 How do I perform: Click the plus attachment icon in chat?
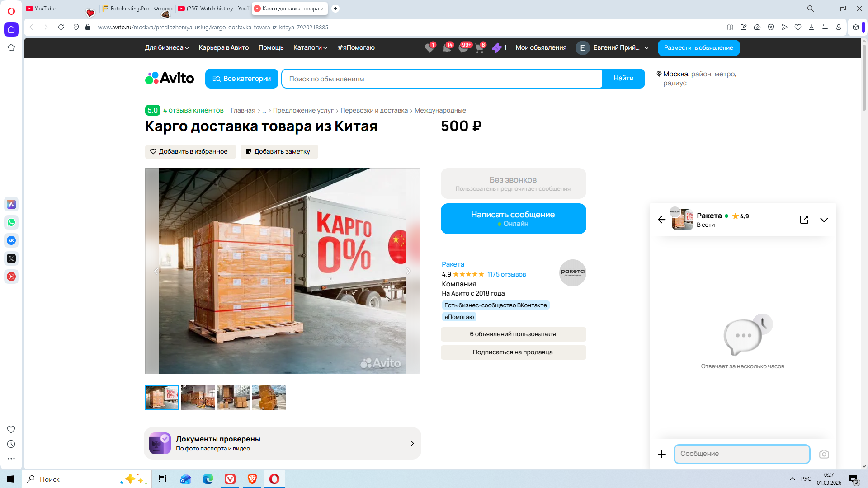(x=661, y=454)
